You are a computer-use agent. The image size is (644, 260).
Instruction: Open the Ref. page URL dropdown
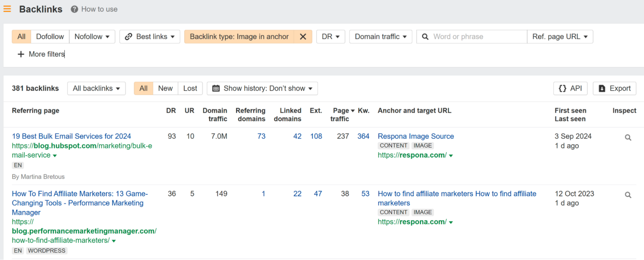click(560, 37)
